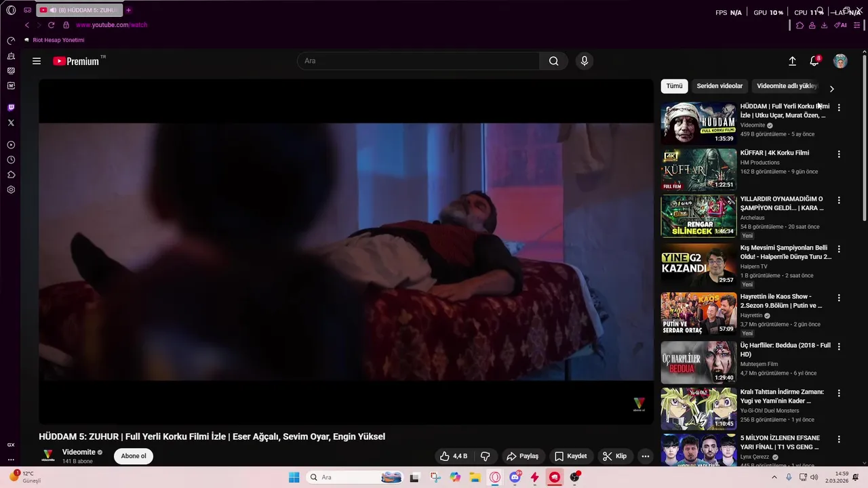
Task: Open options for 5 MİLYON İZLENEN video
Action: (839, 439)
